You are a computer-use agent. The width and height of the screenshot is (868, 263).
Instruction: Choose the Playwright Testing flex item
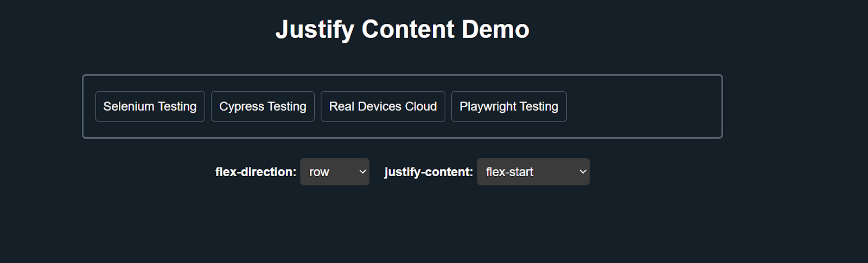509,106
